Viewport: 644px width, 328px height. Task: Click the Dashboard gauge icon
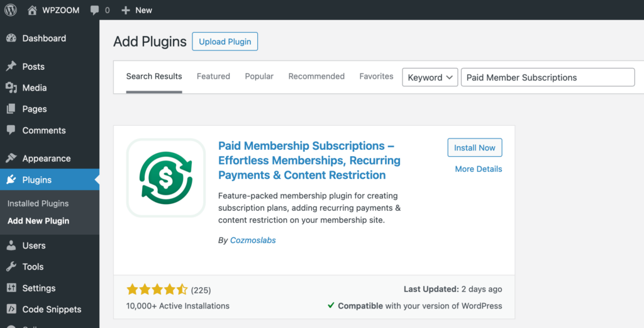coord(11,38)
